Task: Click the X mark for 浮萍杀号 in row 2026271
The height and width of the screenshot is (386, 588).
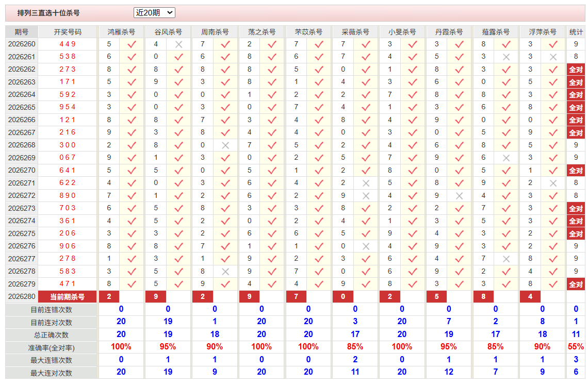Action: tap(553, 183)
